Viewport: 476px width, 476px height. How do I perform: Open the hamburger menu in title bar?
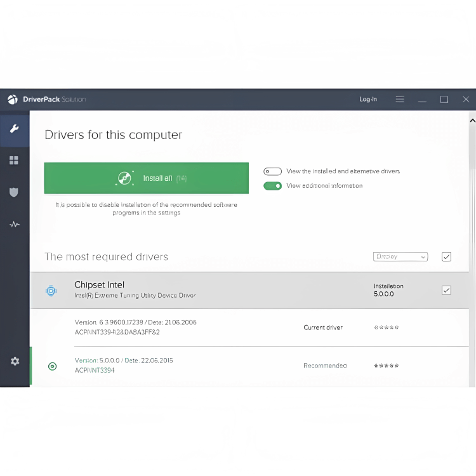[x=400, y=100]
